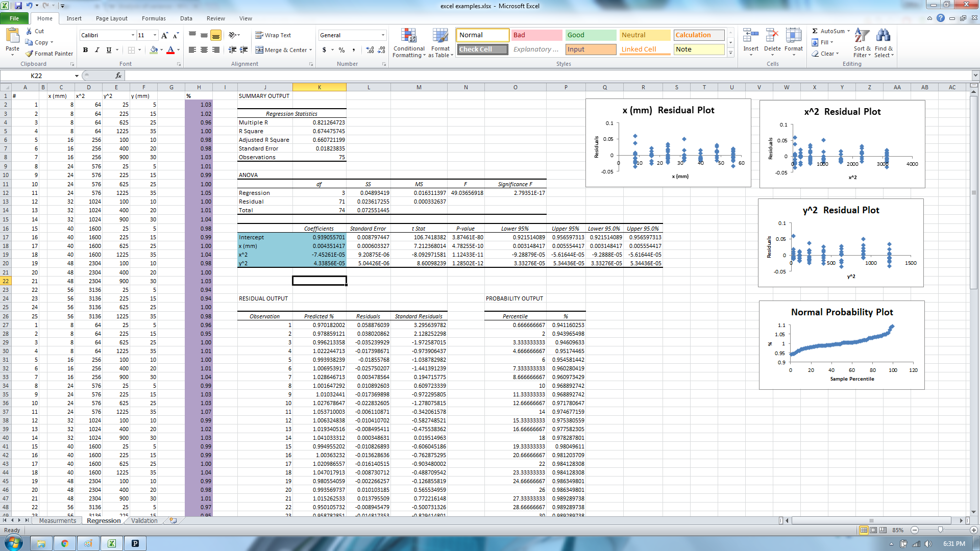980x551 pixels.
Task: Increase Decimal places icon
Action: 370,50
